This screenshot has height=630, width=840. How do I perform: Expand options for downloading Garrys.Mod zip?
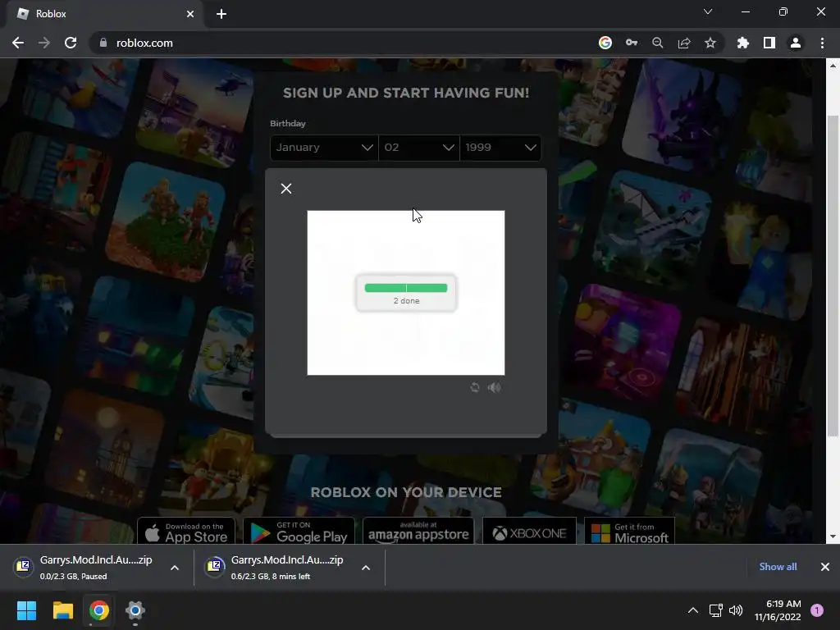click(366, 568)
